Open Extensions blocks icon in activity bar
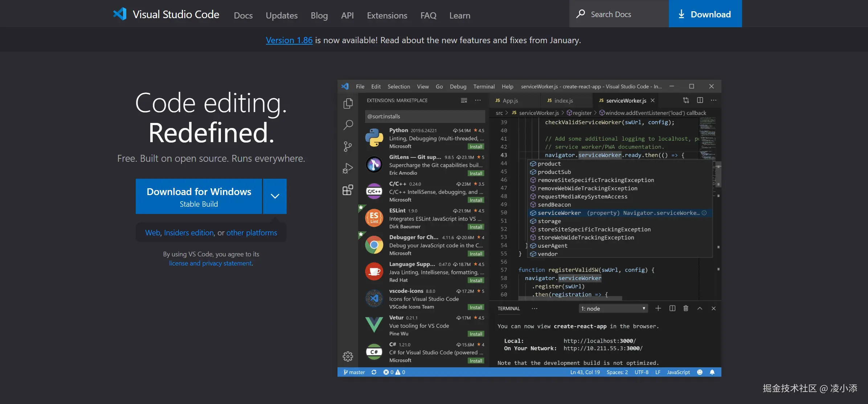 [x=348, y=190]
